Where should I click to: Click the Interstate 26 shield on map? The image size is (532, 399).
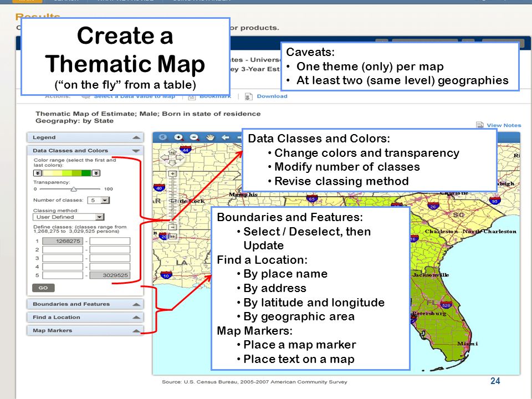click(433, 205)
